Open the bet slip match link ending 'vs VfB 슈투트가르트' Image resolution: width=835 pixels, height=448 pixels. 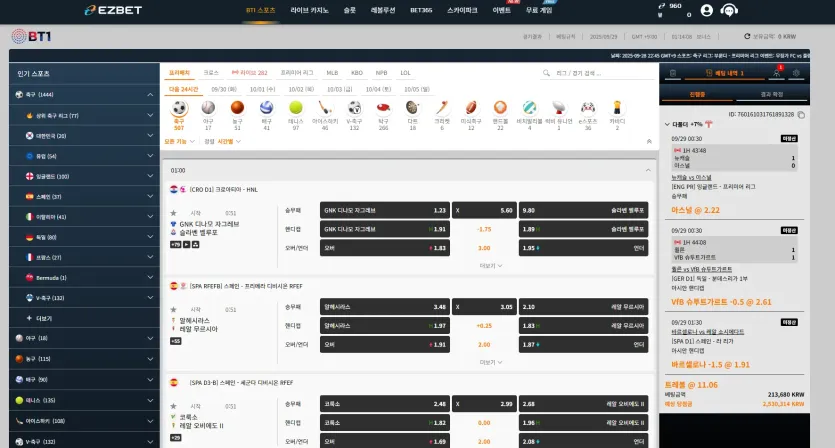pos(701,270)
